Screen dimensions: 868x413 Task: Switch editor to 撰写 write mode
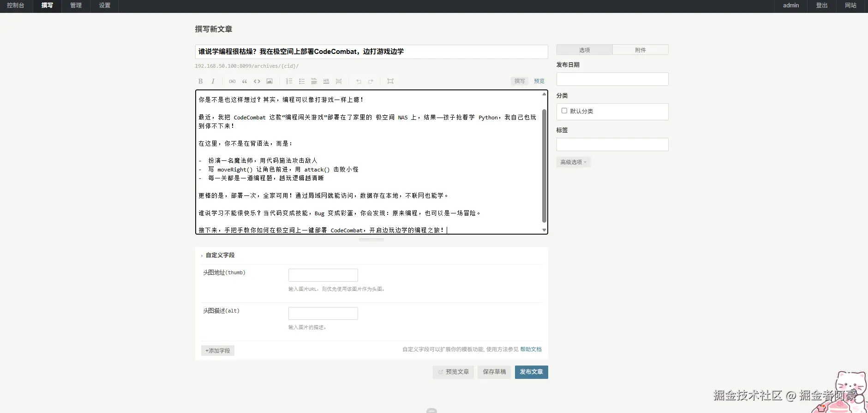[x=520, y=81]
